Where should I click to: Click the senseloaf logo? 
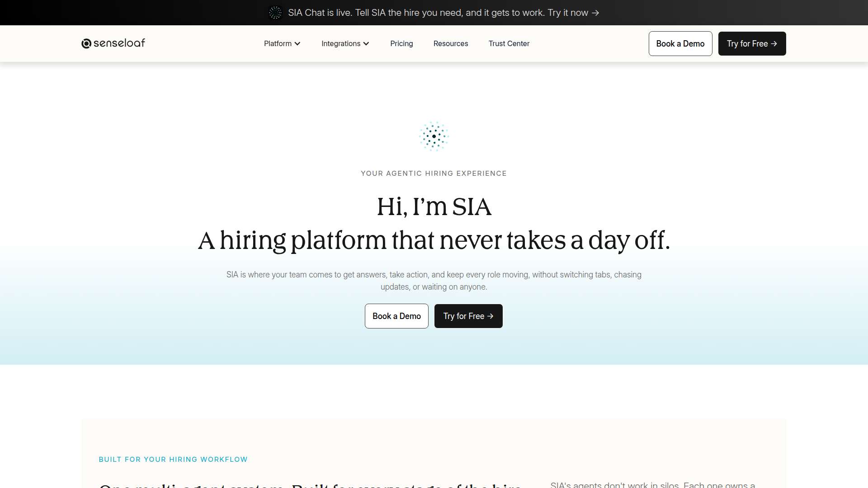click(x=113, y=43)
